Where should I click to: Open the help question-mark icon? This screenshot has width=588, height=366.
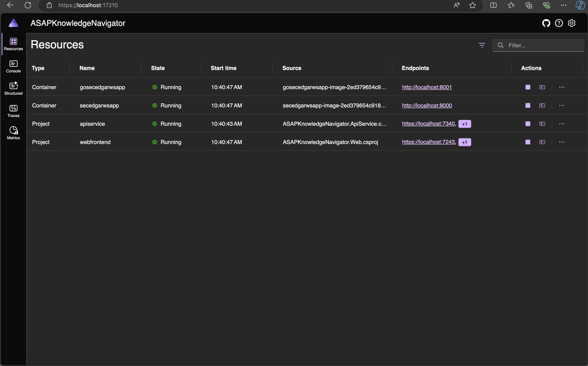559,23
